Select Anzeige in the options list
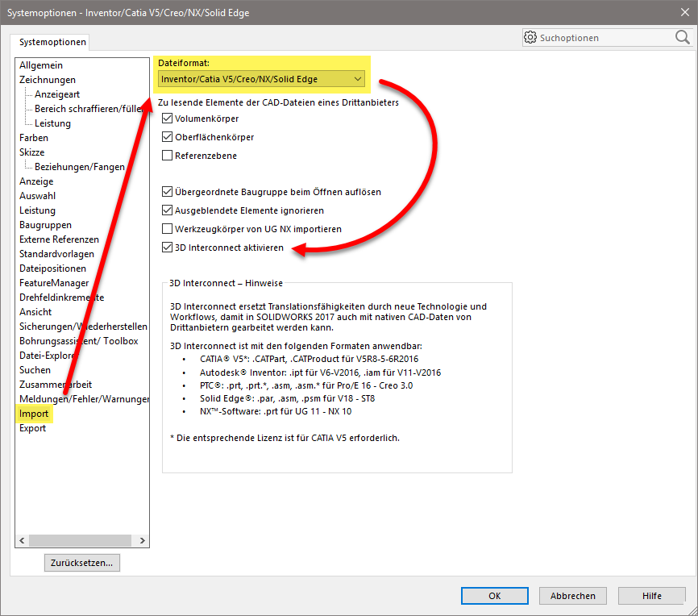Image resolution: width=698 pixels, height=616 pixels. click(x=36, y=181)
